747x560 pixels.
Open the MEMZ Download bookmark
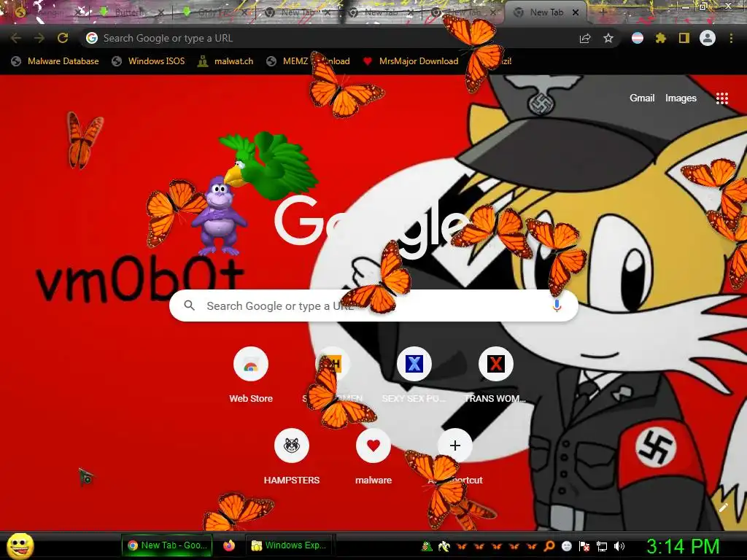309,61
